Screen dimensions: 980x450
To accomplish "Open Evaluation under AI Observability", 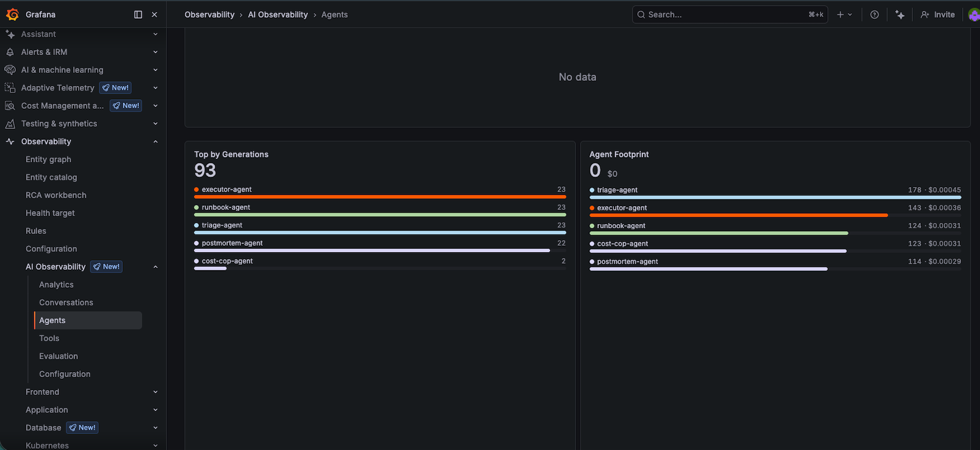I will (x=59, y=356).
